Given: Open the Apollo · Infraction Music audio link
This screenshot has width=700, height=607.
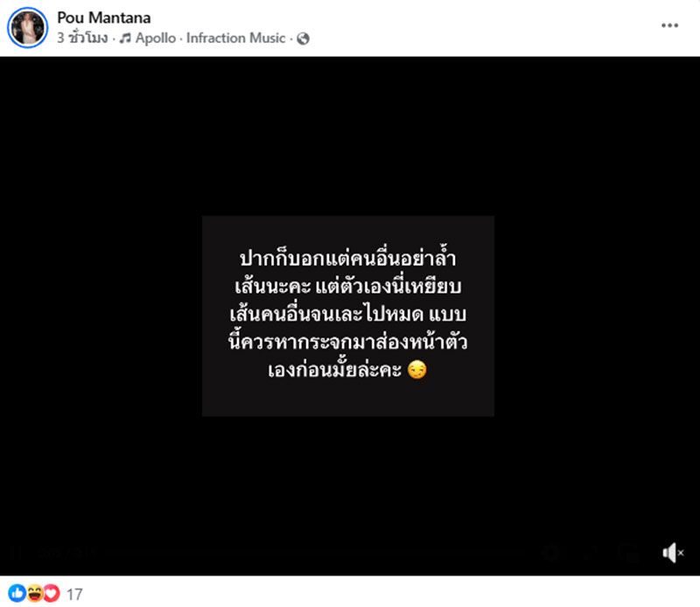Looking at the screenshot, I should [210, 38].
